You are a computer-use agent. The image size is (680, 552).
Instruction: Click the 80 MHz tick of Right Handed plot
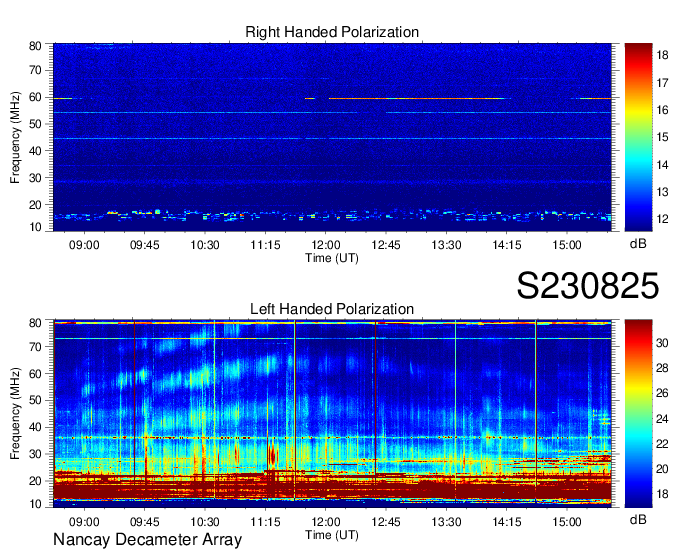tap(35, 46)
